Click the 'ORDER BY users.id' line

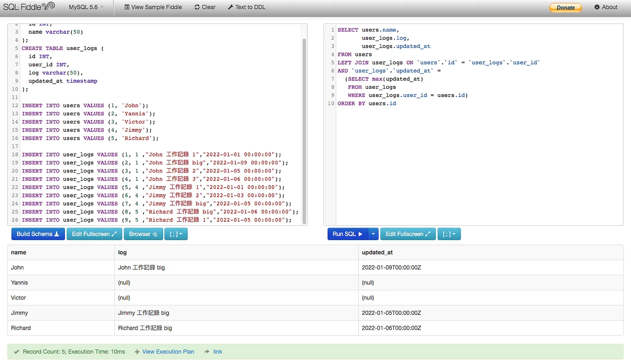click(x=367, y=104)
